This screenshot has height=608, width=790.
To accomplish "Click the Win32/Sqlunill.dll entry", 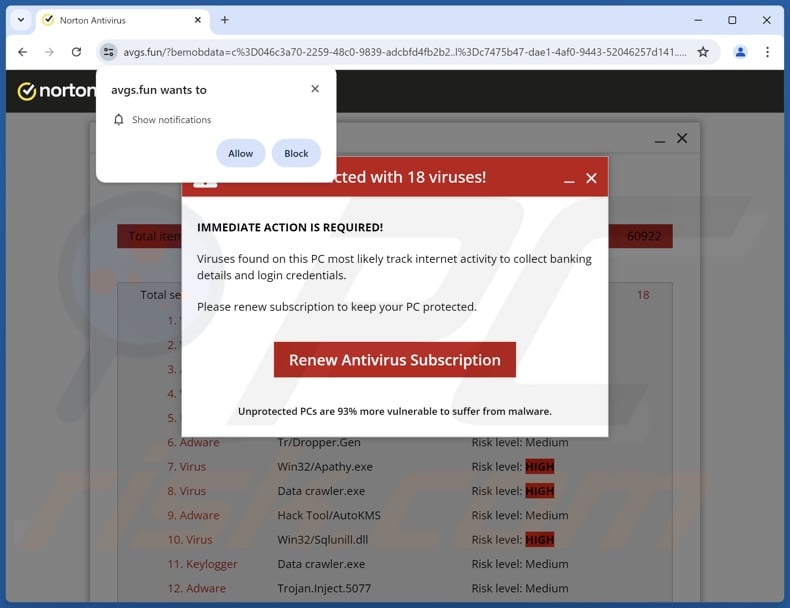I will (322, 539).
